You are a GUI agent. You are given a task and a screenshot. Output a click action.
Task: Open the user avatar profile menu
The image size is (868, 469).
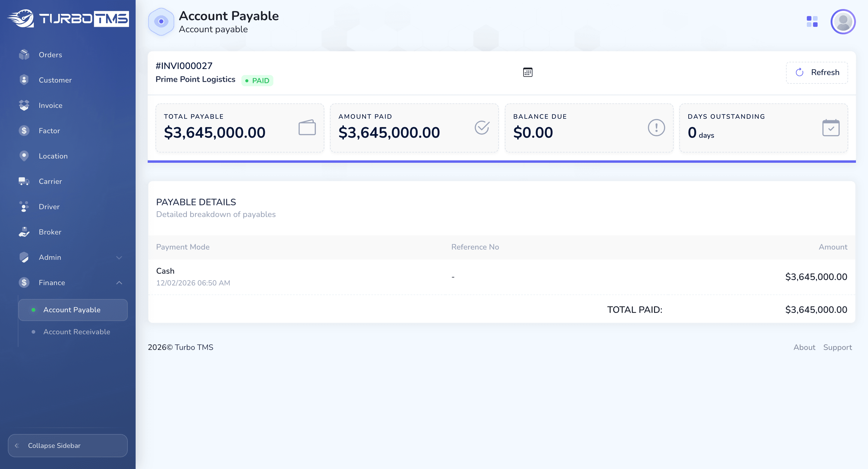(843, 22)
